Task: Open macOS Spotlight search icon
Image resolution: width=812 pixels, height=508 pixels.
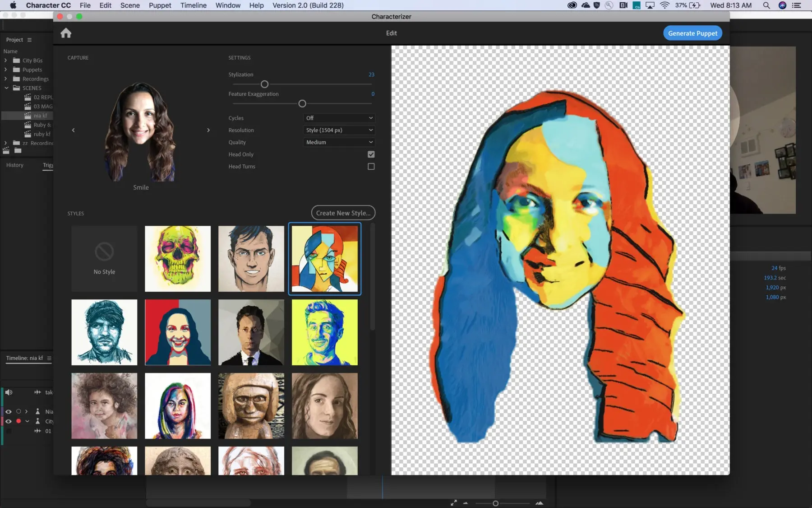Action: pyautogui.click(x=766, y=5)
